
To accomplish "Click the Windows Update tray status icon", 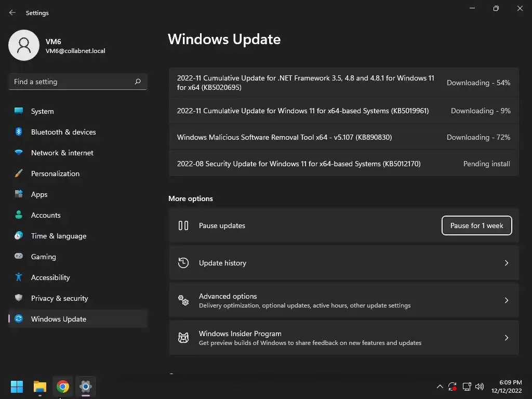I will [453, 387].
